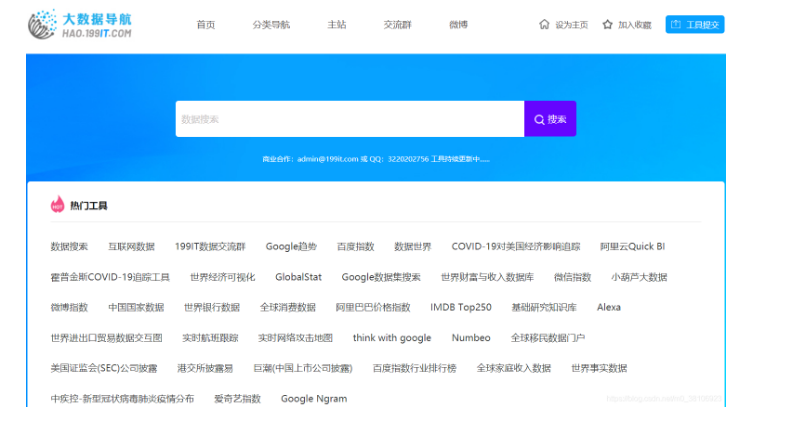Open the 百度指数 link
Screen dimensions: 792x422
[355, 247]
